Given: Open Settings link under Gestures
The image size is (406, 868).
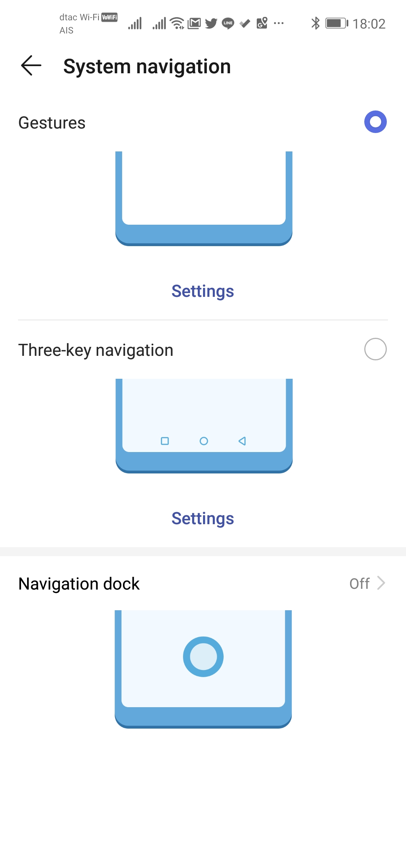Looking at the screenshot, I should [203, 291].
